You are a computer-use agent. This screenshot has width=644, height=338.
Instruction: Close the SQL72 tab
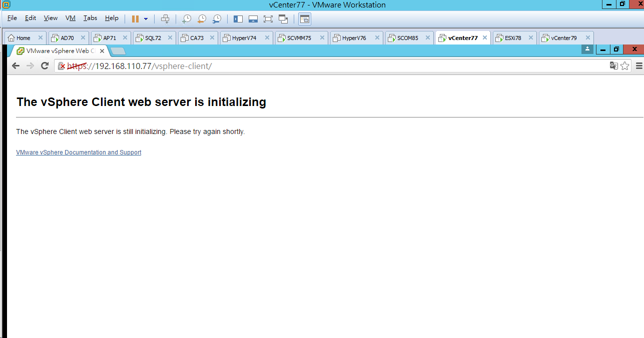[170, 37]
